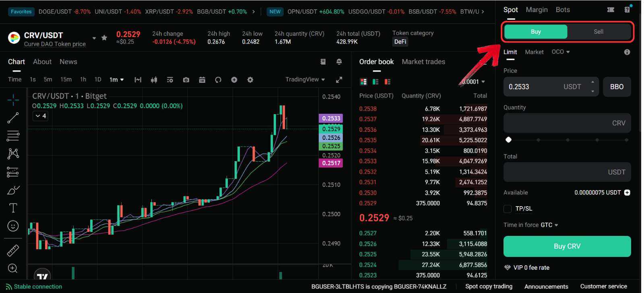Take a chart snapshot with camera icon

[x=186, y=80]
